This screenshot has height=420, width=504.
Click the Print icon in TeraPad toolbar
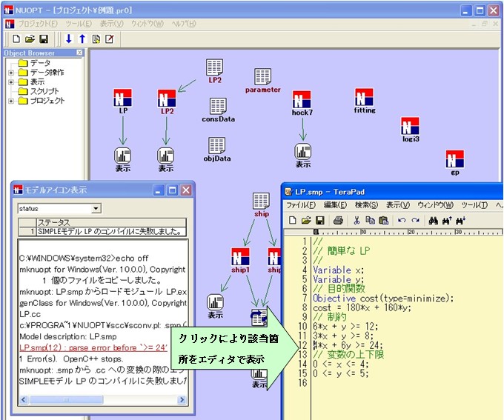click(x=338, y=221)
